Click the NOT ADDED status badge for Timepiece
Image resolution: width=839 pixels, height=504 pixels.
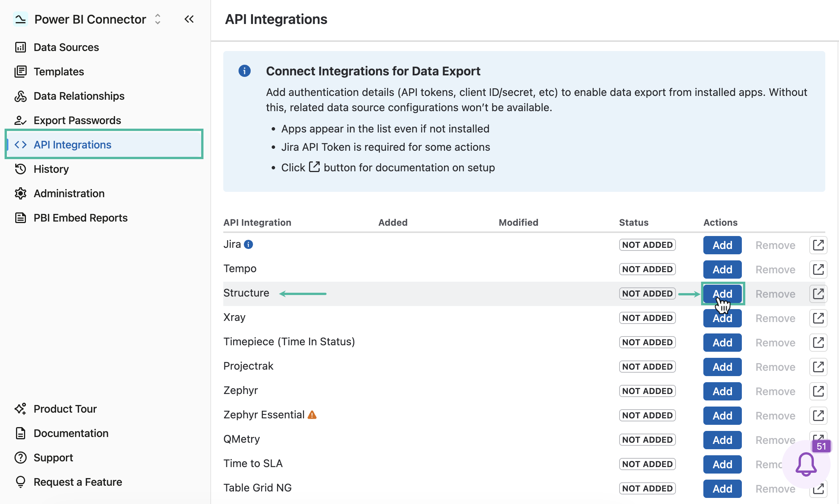point(647,342)
